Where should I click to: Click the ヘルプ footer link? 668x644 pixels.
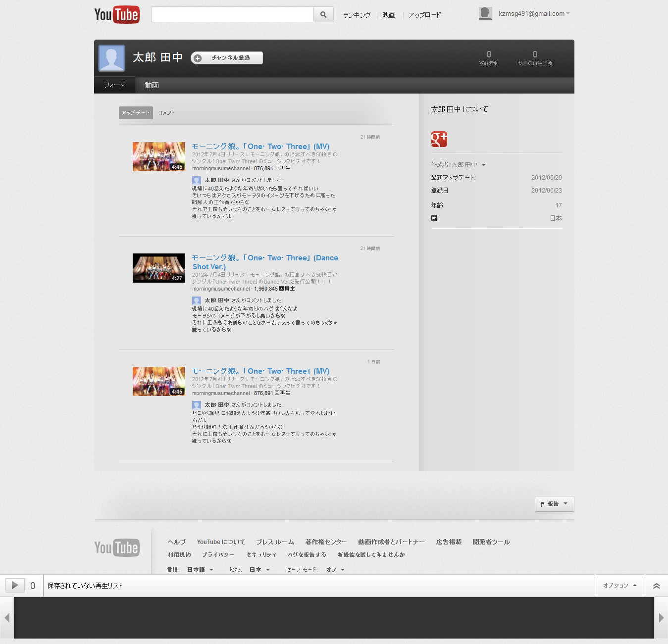pyautogui.click(x=177, y=542)
